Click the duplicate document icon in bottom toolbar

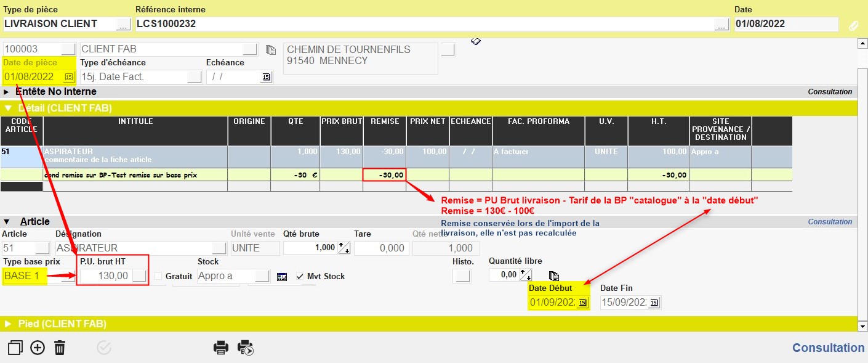(15, 348)
